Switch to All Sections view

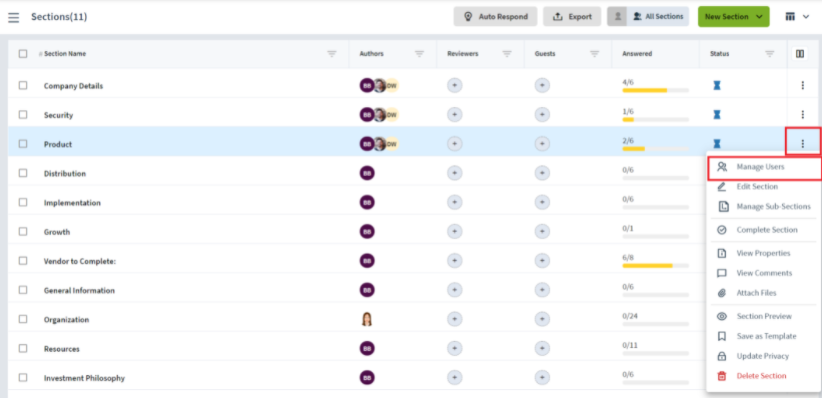(658, 17)
